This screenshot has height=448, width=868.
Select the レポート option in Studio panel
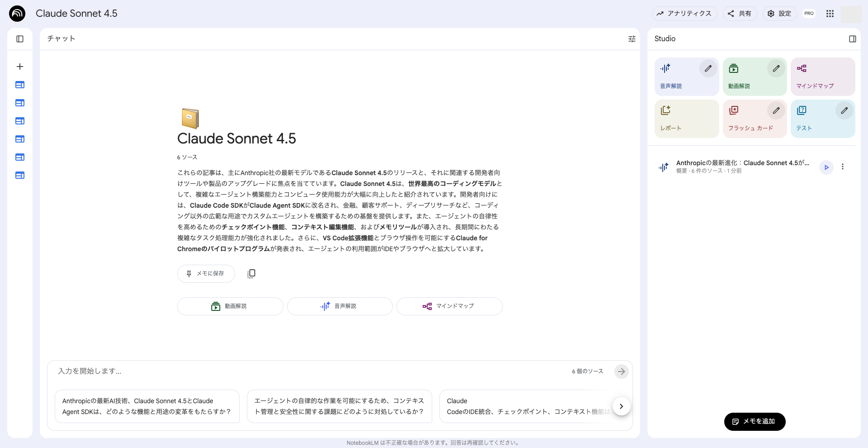[x=686, y=119]
